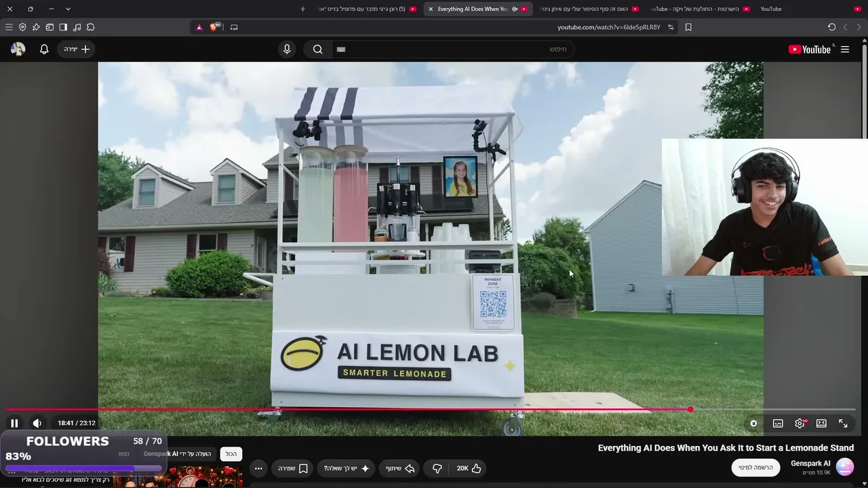Screen dimensions: 868x488
Task: Click the Share (שיתוף) button
Action: click(x=400, y=468)
